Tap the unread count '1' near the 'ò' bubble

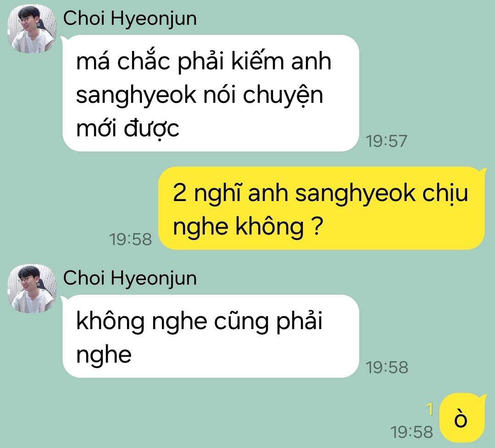point(429,409)
